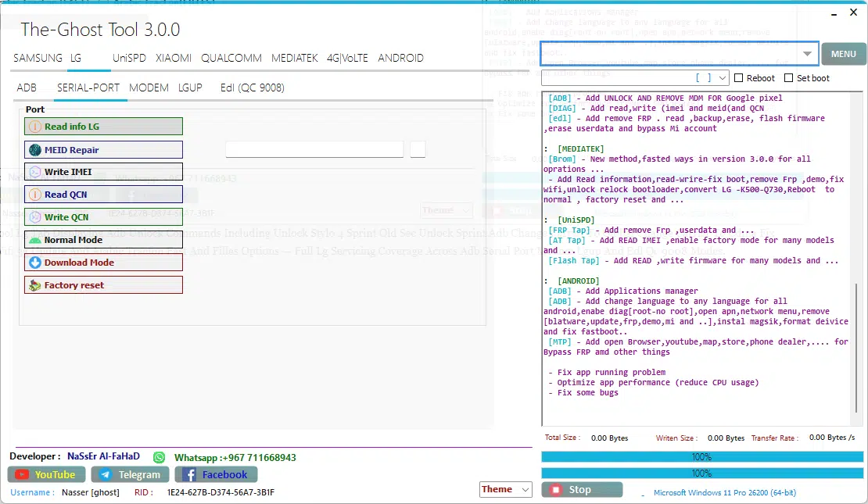The height and width of the screenshot is (504, 868).
Task: Click the log panel vertical scrollbar
Action: point(858,348)
